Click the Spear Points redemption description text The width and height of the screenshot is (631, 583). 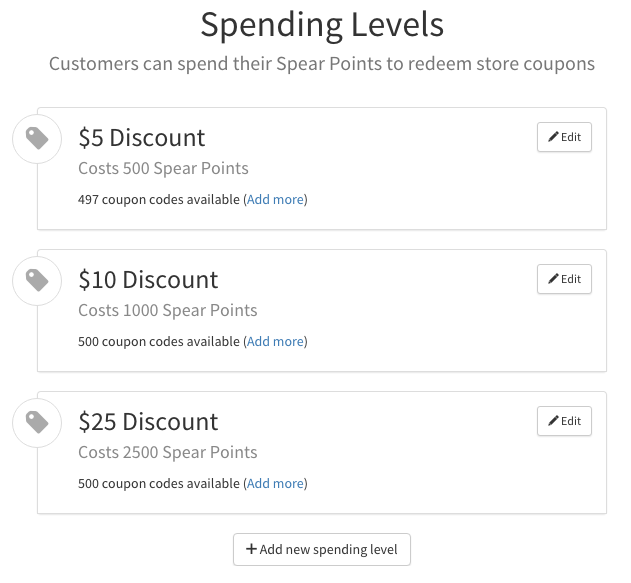click(x=322, y=64)
